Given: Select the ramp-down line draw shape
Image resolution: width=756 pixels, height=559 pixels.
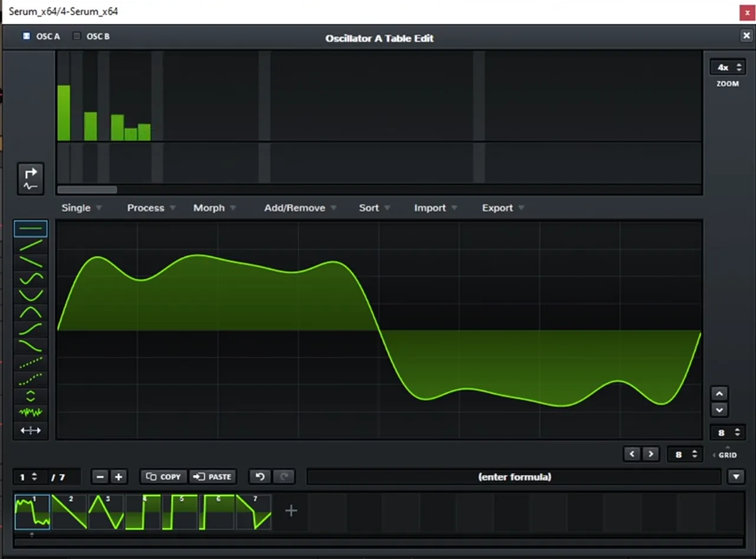Looking at the screenshot, I should point(31,262).
